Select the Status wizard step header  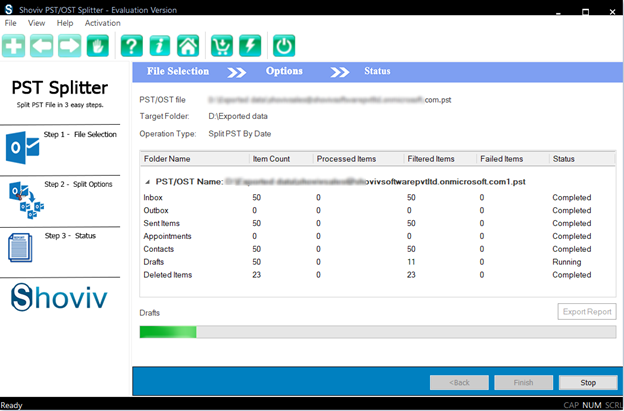pyautogui.click(x=377, y=71)
